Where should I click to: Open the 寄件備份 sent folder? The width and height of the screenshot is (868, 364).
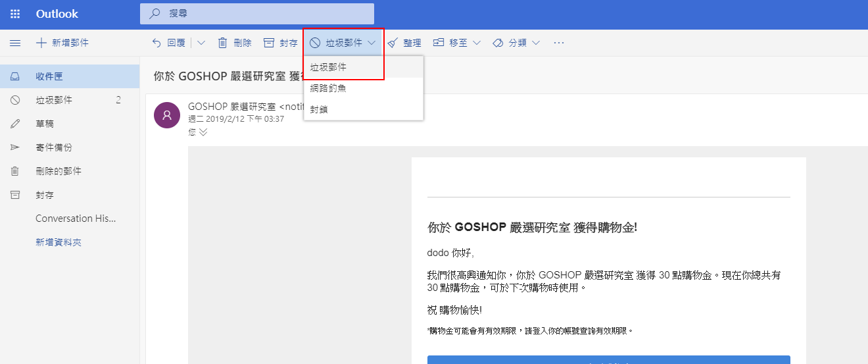70,147
